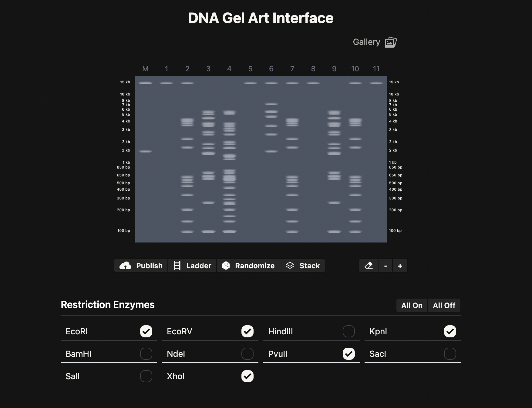
Task: Click the All Off button
Action: pos(444,306)
